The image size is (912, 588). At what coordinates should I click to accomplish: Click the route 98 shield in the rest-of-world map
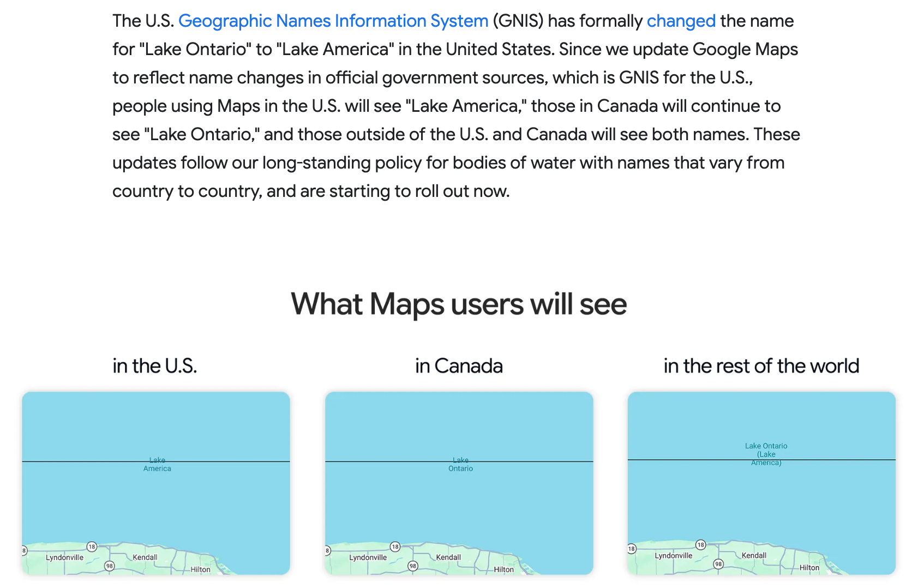[718, 564]
